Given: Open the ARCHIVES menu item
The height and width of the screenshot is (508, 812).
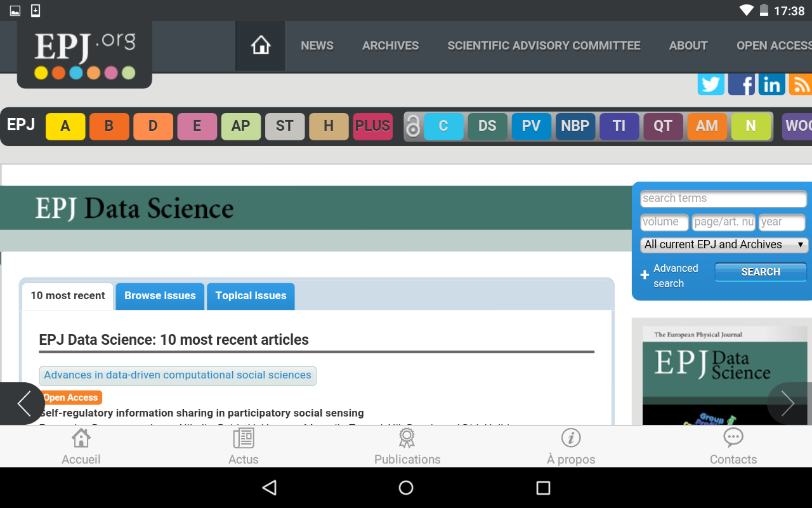Looking at the screenshot, I should (390, 46).
